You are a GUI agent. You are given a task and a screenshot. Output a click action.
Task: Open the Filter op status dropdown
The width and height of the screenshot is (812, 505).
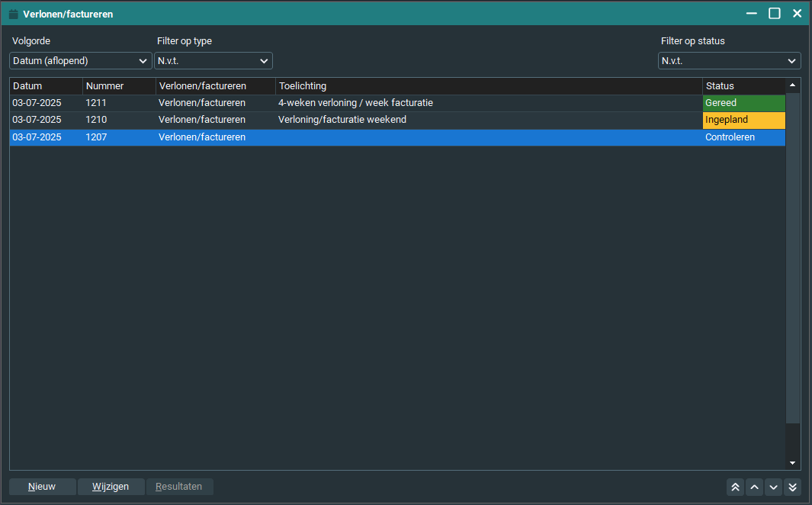point(729,61)
